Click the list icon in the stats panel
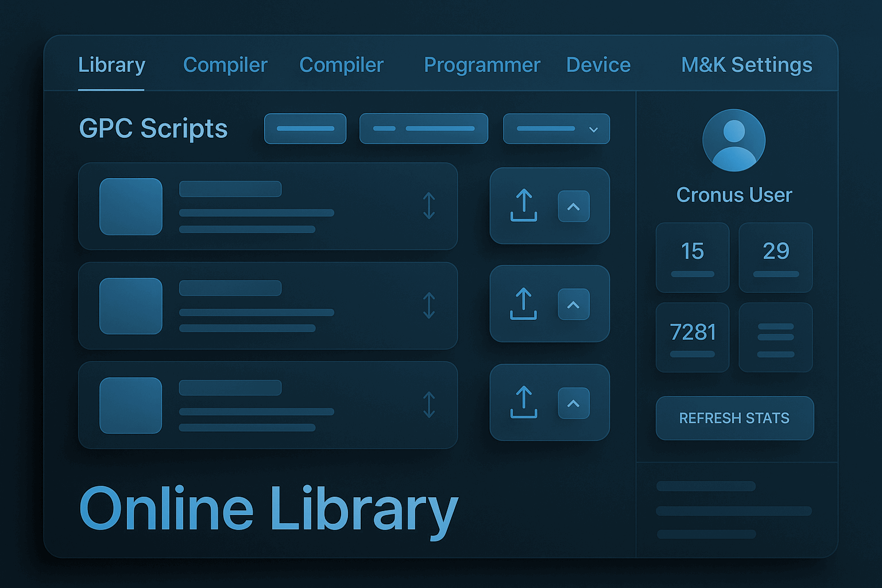 point(775,338)
